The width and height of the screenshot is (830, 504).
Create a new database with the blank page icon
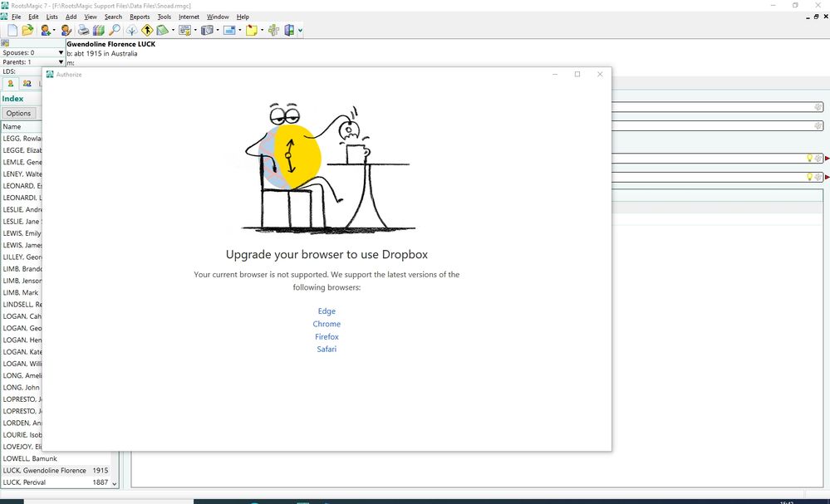pyautogui.click(x=12, y=30)
